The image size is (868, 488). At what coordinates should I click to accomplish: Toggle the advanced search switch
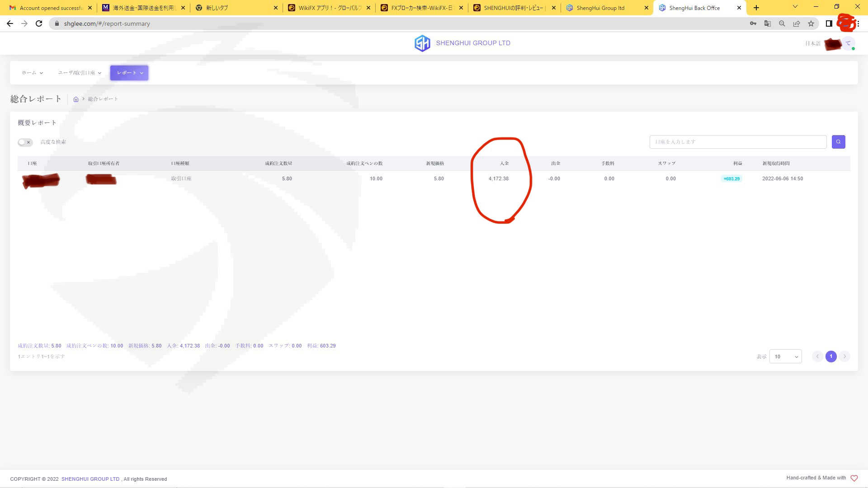[x=25, y=142]
